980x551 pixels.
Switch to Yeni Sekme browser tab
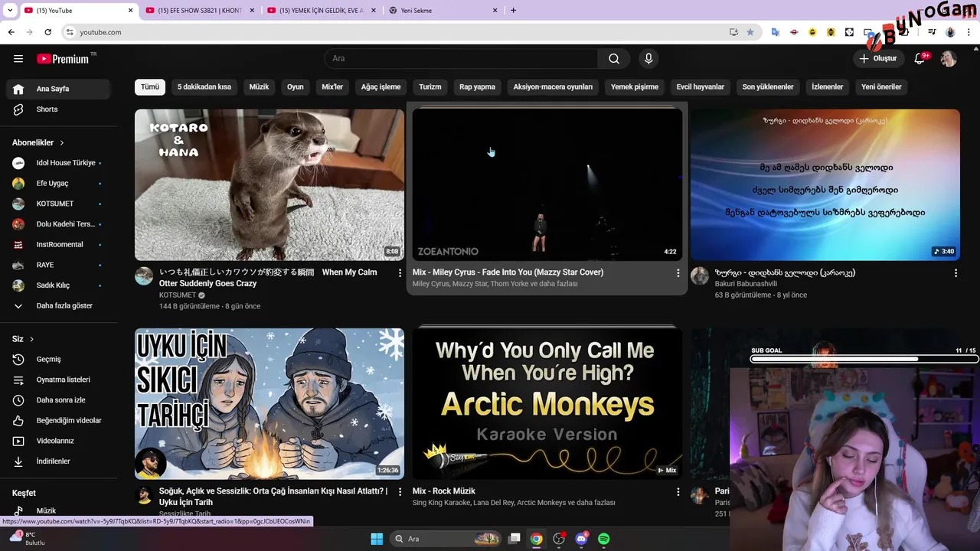[x=443, y=11]
